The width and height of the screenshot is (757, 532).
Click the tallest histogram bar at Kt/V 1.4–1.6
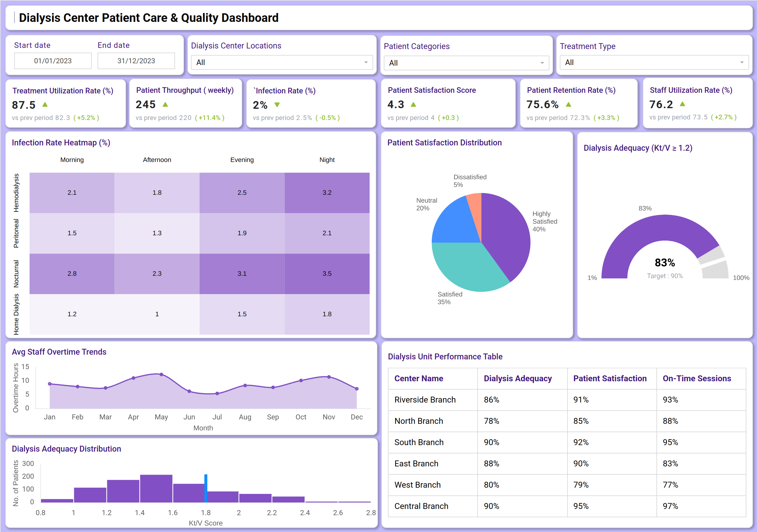click(x=156, y=489)
